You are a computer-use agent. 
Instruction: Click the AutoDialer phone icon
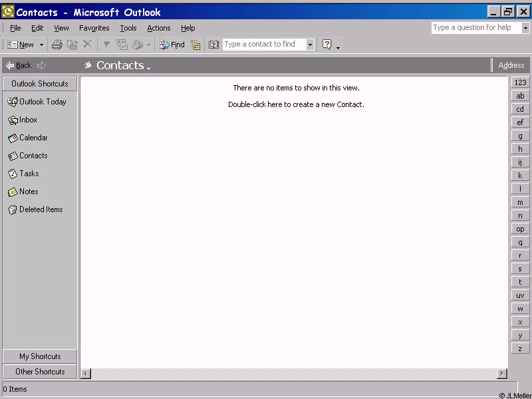coord(138,45)
